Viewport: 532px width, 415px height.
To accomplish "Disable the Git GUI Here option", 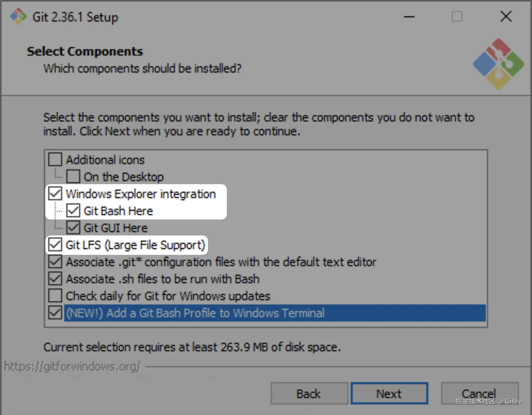I will (73, 228).
